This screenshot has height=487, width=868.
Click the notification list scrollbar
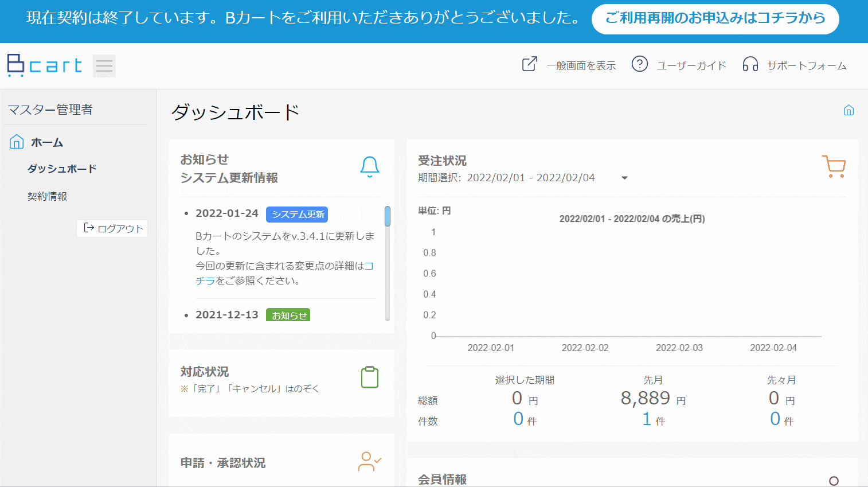388,216
